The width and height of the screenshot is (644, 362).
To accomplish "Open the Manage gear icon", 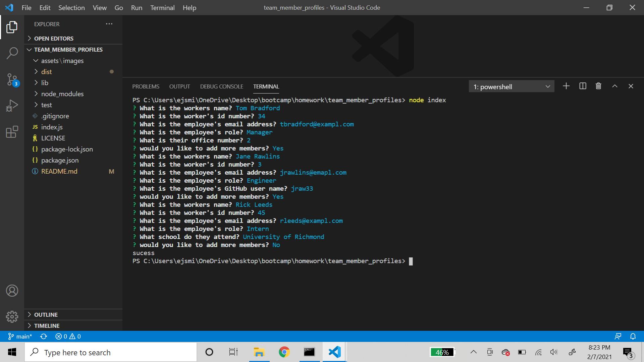I will tap(12, 316).
